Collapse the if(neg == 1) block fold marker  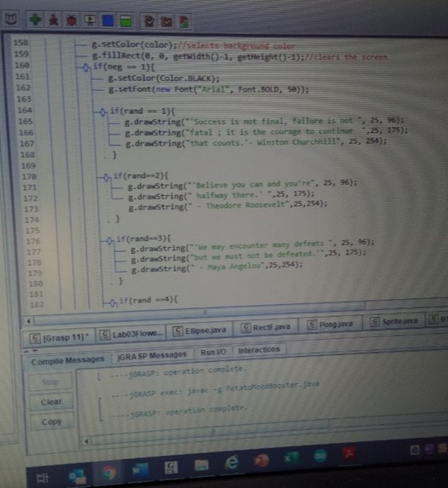pyautogui.click(x=86, y=67)
